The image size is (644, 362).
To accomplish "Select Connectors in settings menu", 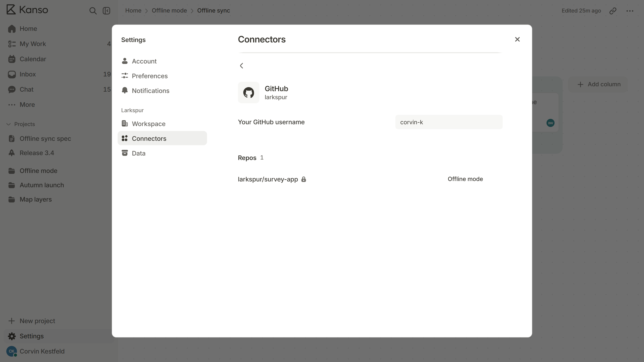I will [x=162, y=138].
